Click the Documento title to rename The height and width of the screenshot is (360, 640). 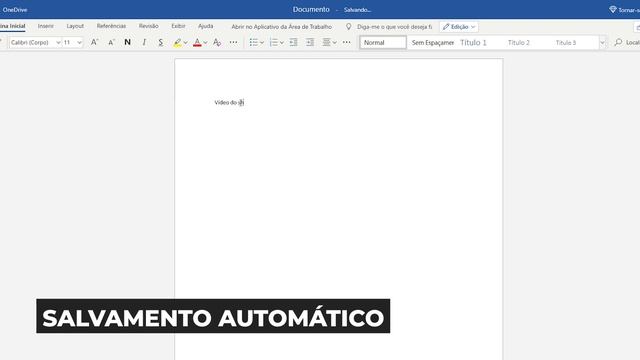click(311, 9)
